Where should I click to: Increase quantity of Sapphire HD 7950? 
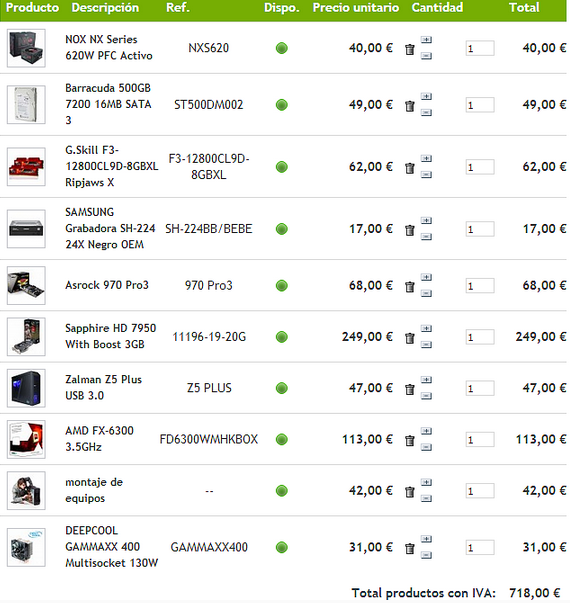click(x=426, y=328)
